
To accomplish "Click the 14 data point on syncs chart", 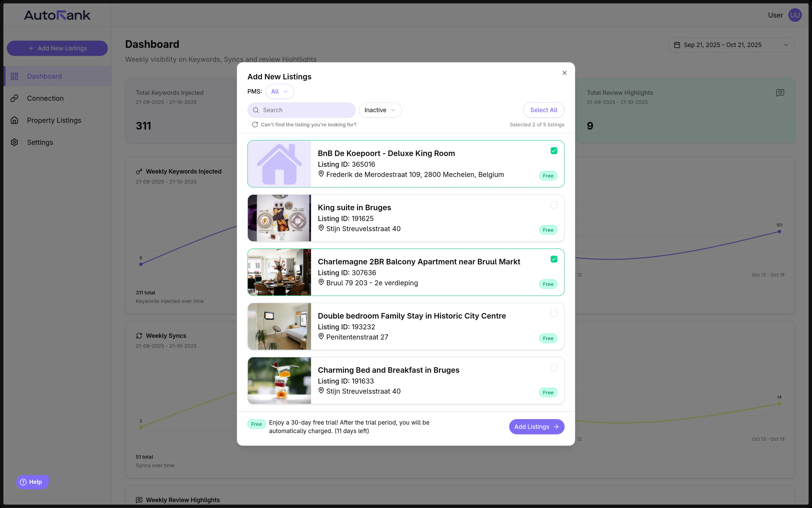I will [x=779, y=404].
